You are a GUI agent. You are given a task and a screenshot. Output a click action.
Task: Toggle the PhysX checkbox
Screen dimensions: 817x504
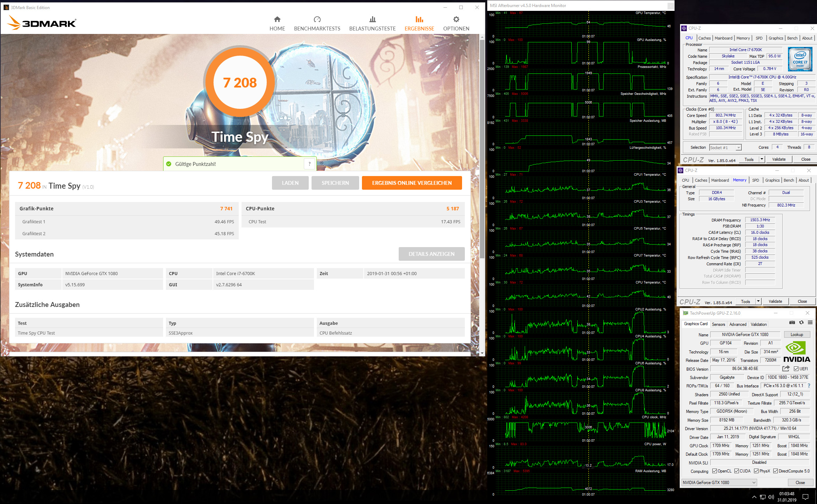756,471
